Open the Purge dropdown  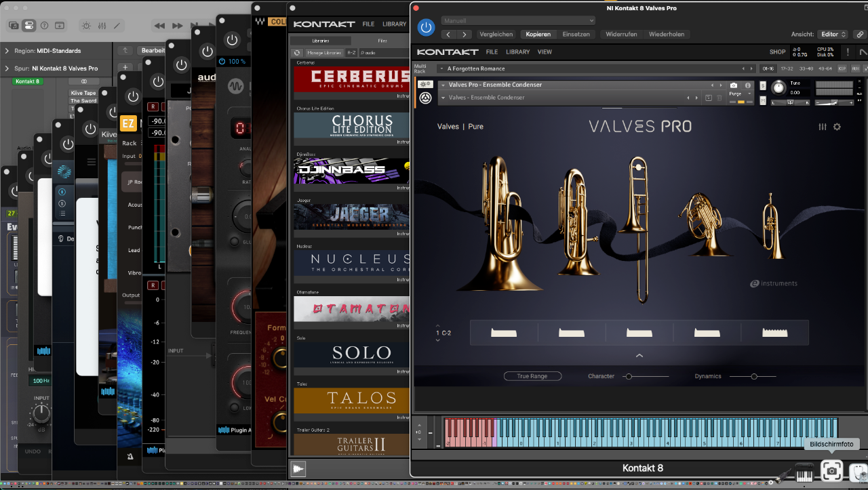(740, 94)
